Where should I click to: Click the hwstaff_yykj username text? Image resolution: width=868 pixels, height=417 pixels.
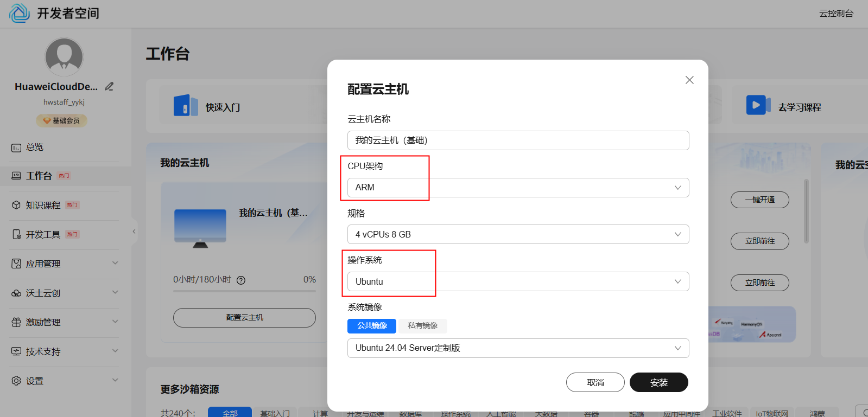point(64,102)
